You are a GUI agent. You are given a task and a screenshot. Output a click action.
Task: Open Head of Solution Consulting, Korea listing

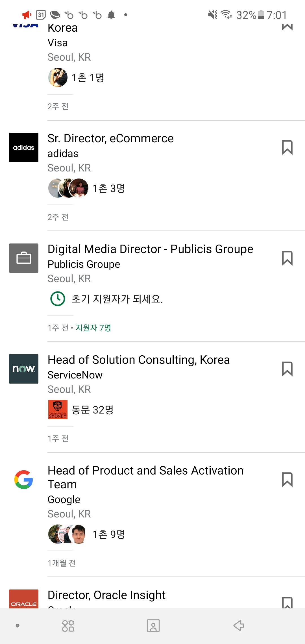tap(138, 360)
